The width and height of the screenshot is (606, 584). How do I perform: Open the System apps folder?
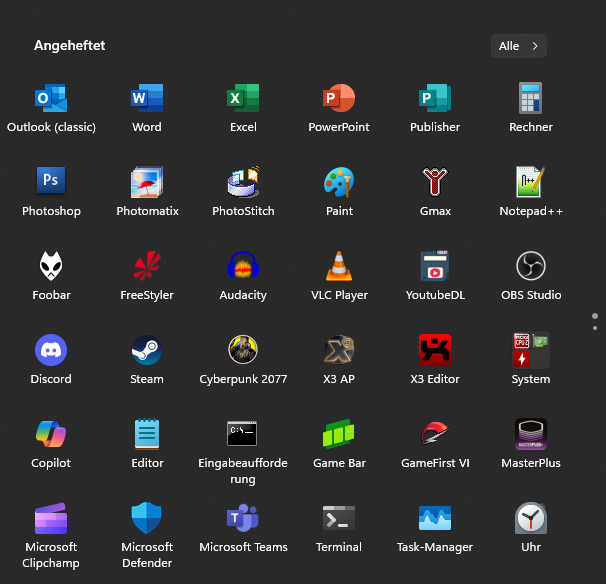click(x=531, y=350)
